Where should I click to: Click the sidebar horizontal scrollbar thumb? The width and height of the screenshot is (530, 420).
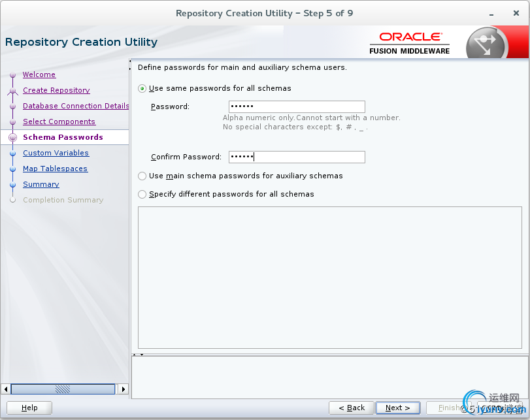click(63, 389)
